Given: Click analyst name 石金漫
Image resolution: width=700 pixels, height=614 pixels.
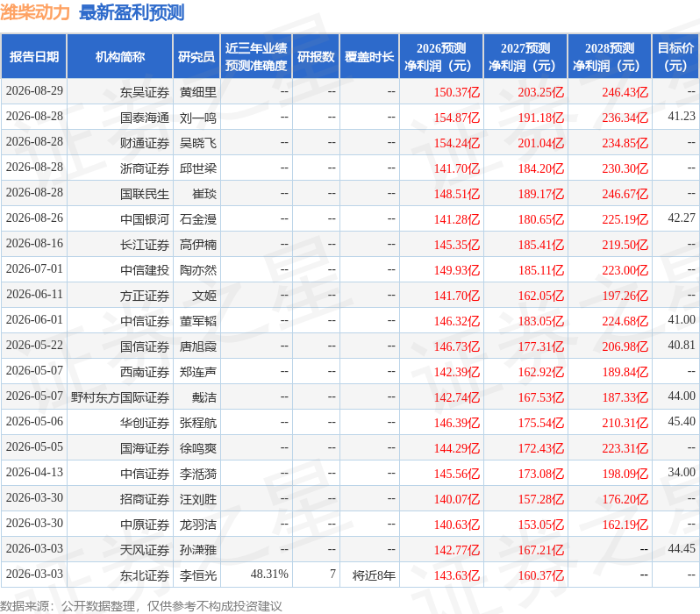Looking at the screenshot, I should click(x=197, y=219).
